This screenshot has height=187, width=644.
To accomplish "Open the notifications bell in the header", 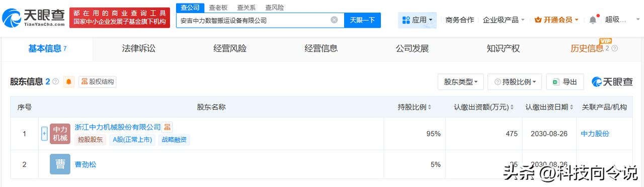I will click(x=593, y=20).
